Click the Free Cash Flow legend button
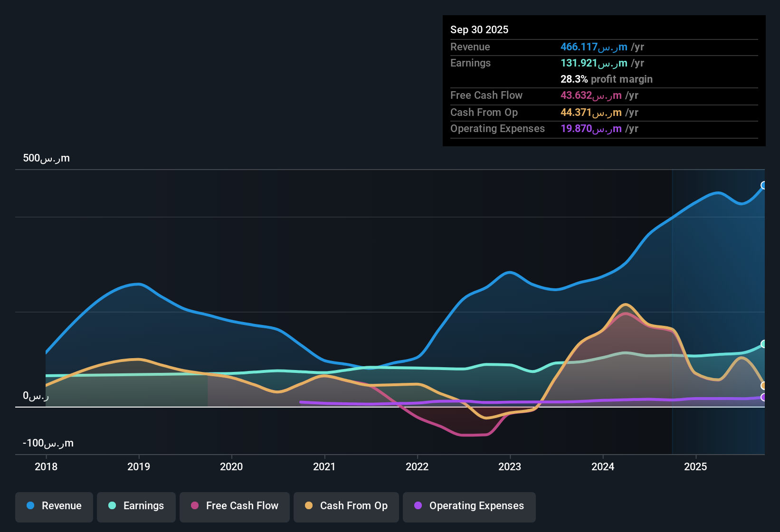Screen dimensions: 780x532 (234, 506)
